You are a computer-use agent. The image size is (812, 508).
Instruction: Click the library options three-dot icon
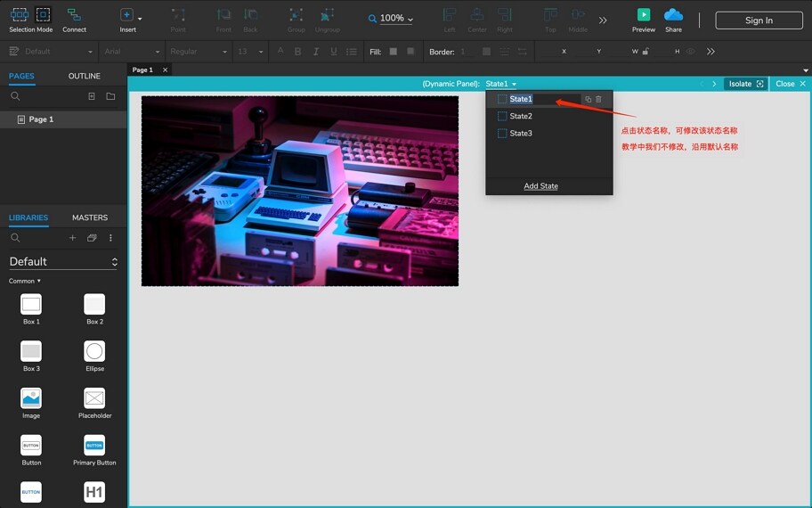[x=110, y=238]
